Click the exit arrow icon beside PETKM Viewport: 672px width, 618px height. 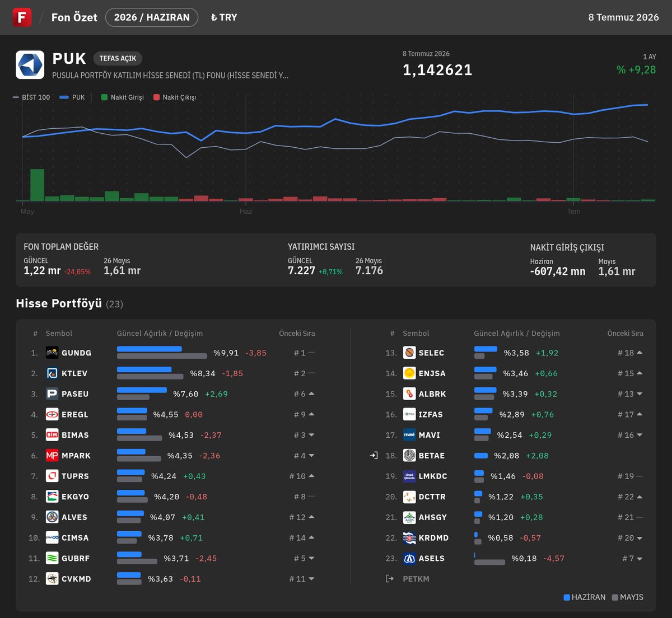click(390, 579)
